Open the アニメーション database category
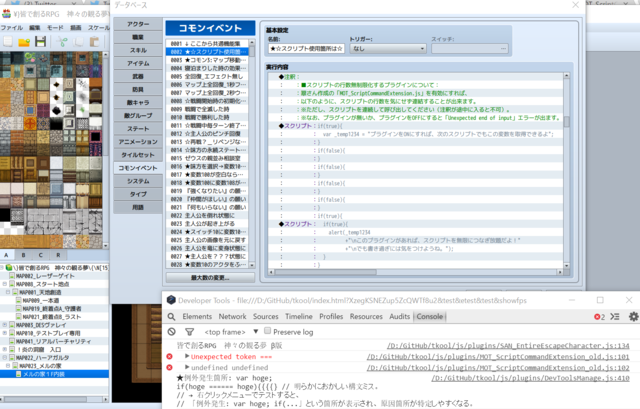 click(x=138, y=142)
